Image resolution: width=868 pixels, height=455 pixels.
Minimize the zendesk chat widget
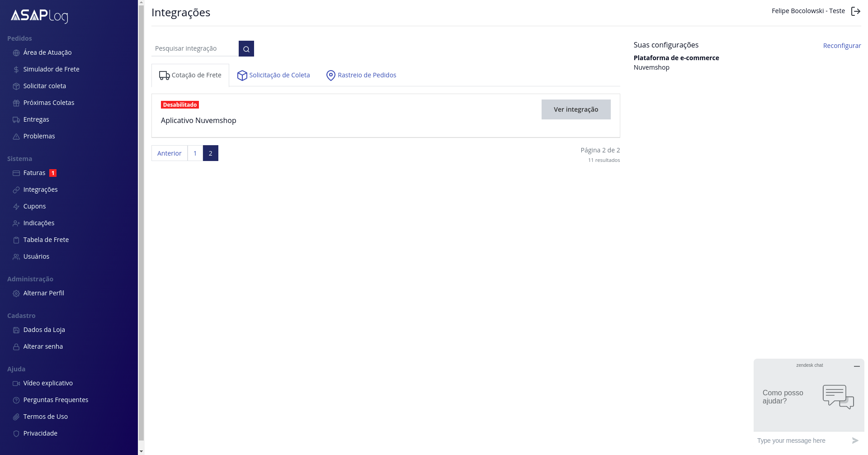pos(857,366)
